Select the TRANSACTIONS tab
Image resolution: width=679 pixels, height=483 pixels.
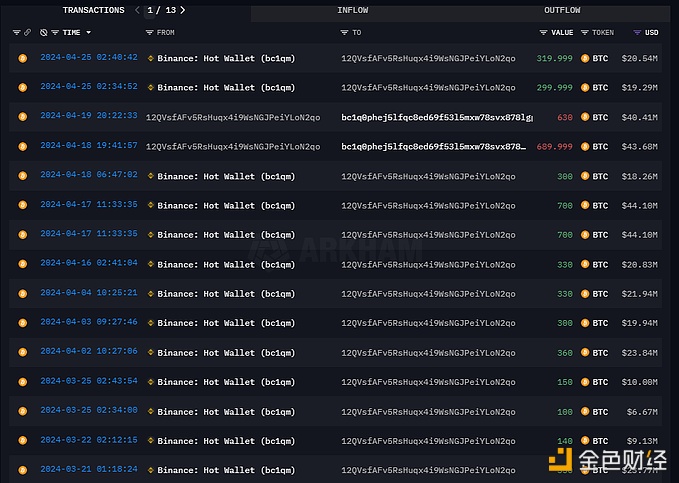[x=94, y=10]
